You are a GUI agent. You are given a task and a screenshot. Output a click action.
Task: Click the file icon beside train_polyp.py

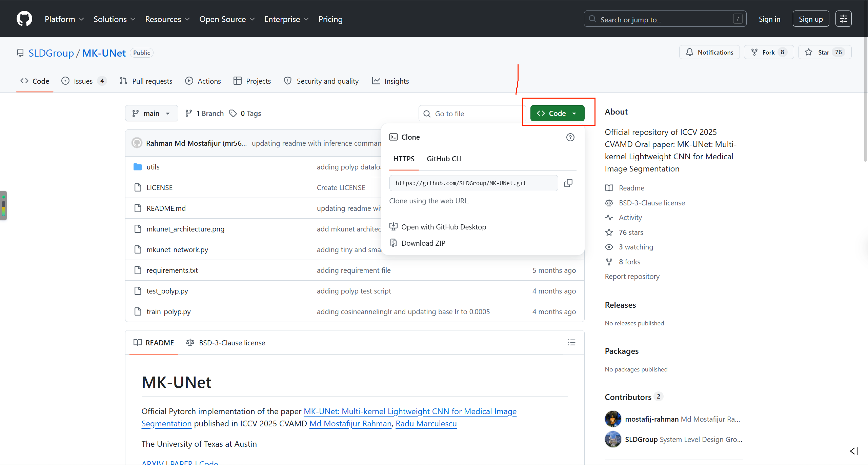pos(138,311)
